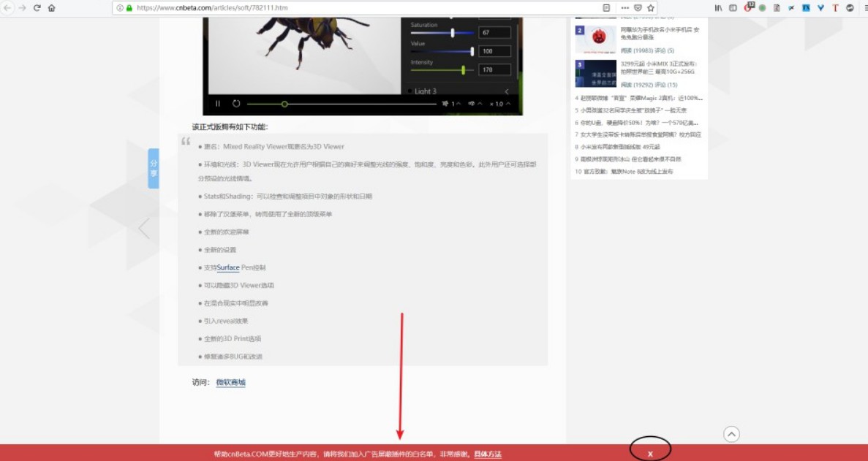Go to browser home page
Screen dimensions: 868x461
point(51,8)
